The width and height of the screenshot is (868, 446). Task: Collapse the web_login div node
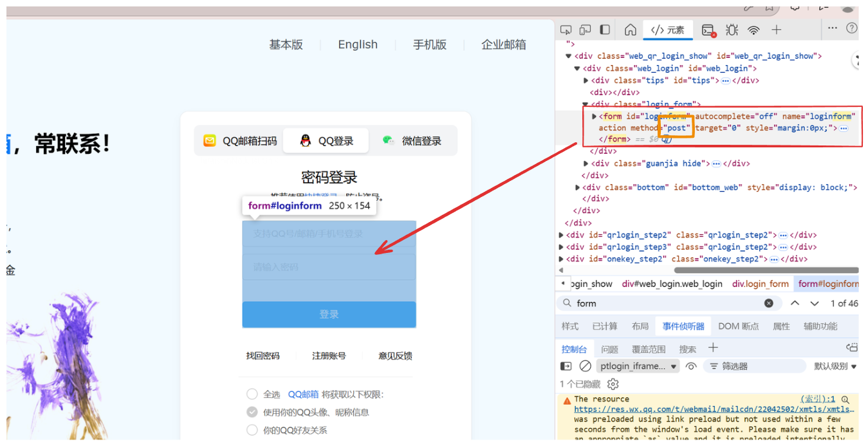577,68
